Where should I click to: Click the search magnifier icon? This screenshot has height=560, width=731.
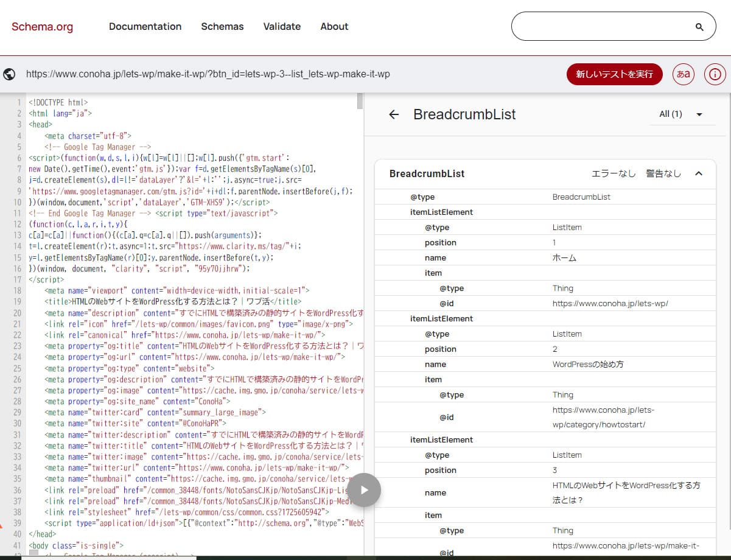coord(699,27)
